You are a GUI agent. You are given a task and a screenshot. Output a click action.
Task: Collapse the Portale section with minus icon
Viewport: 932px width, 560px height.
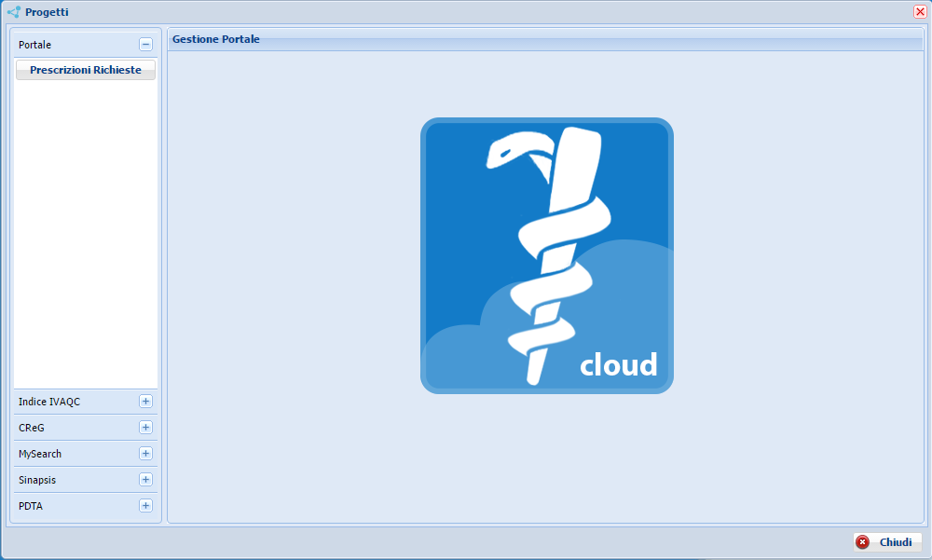click(x=145, y=45)
